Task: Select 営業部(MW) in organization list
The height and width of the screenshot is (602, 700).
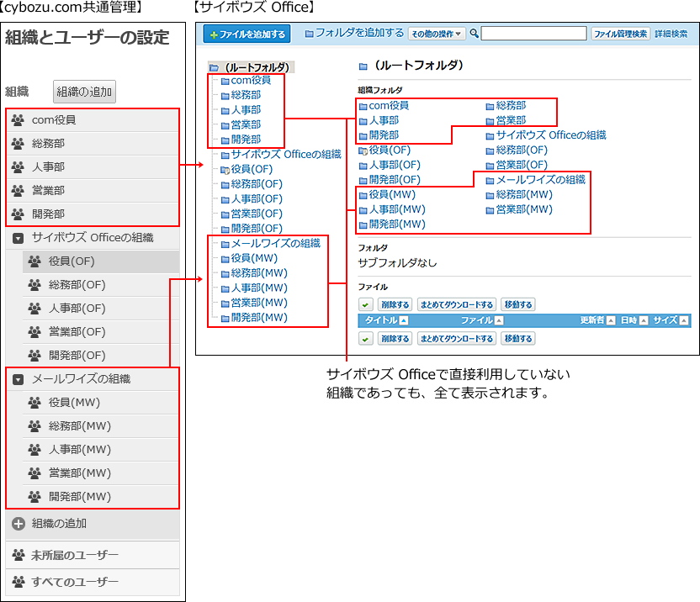Action: 101,473
